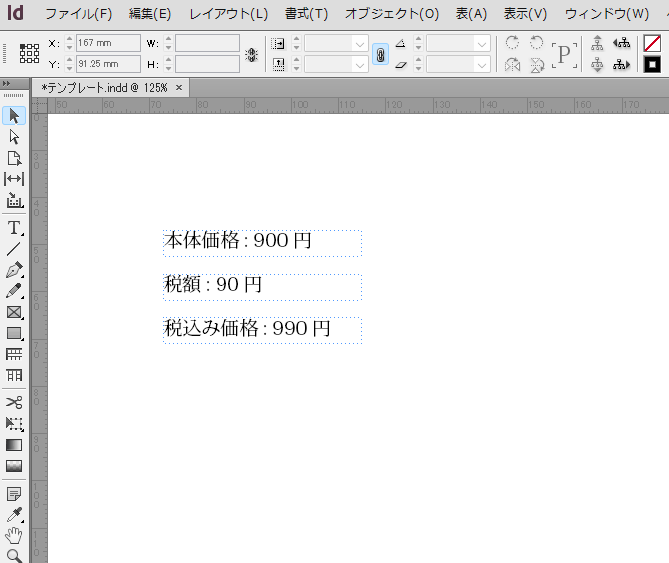Open the オブジェクト(O) menu
This screenshot has height=563, width=669.
coord(391,14)
